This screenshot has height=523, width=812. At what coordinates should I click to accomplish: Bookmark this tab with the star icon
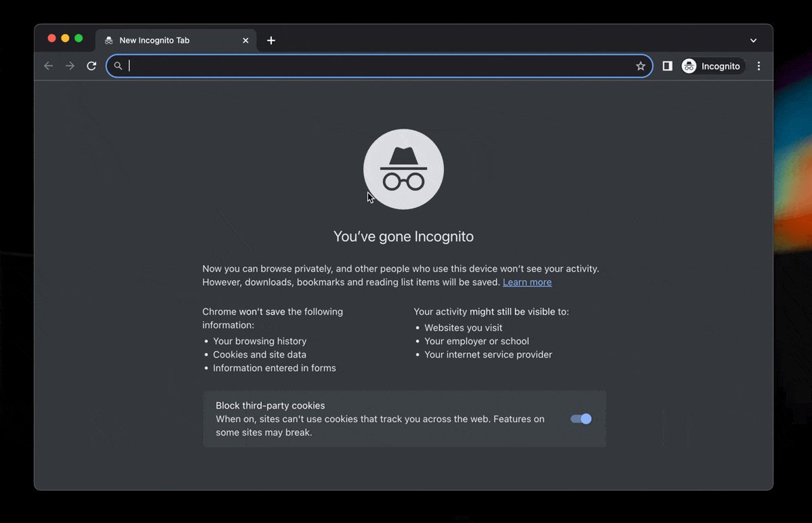[x=641, y=66]
